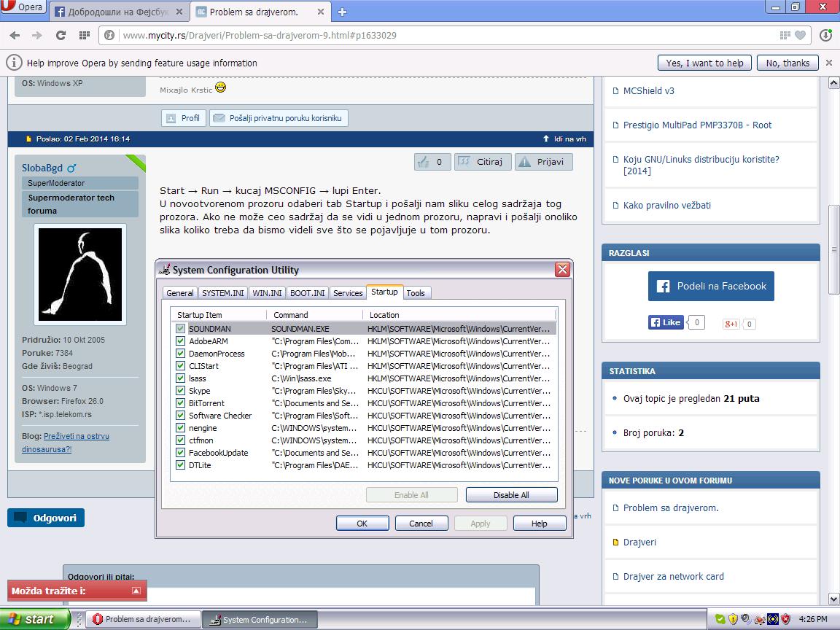Click Citiraj quote button
This screenshot has width=840, height=630.
pyautogui.click(x=483, y=162)
